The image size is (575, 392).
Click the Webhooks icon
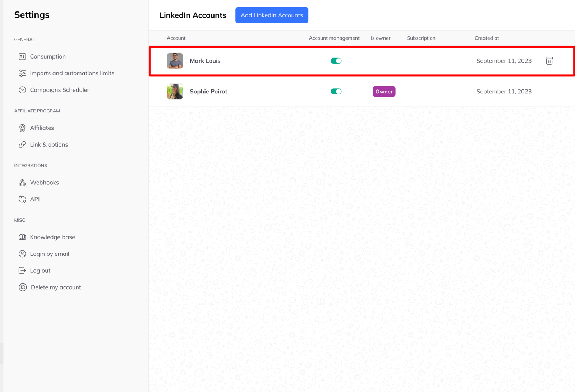(x=22, y=183)
